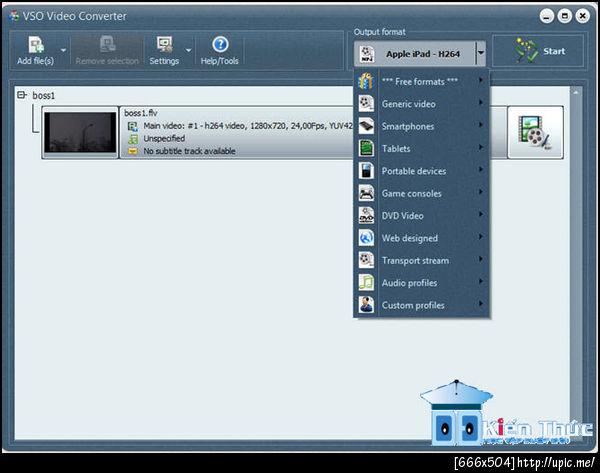The height and width of the screenshot is (473, 600).
Task: Click the subtitle track icon
Action: click(x=132, y=152)
